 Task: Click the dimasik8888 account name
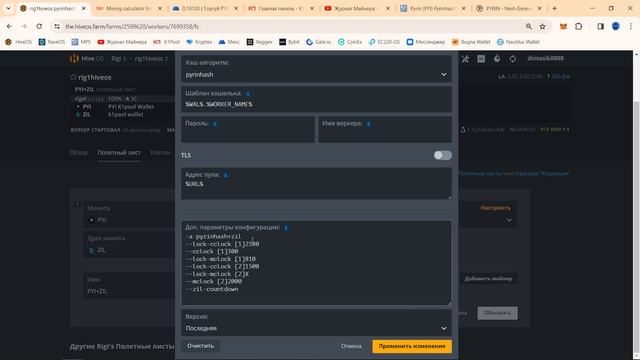545,58
